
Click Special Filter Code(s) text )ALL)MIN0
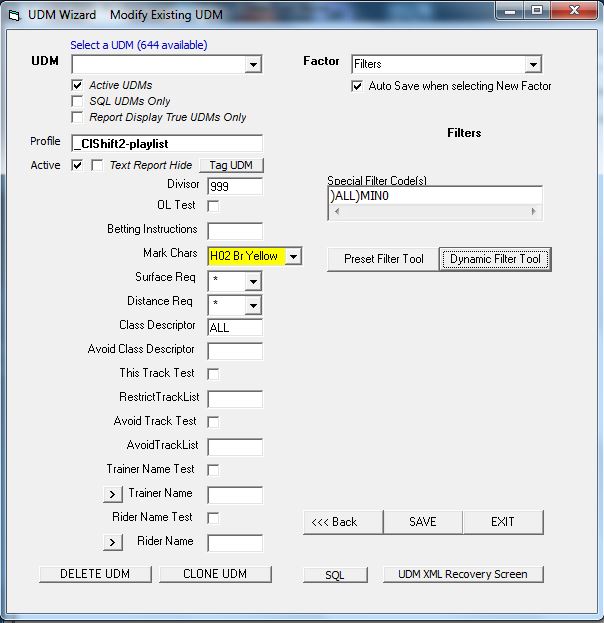(360, 196)
